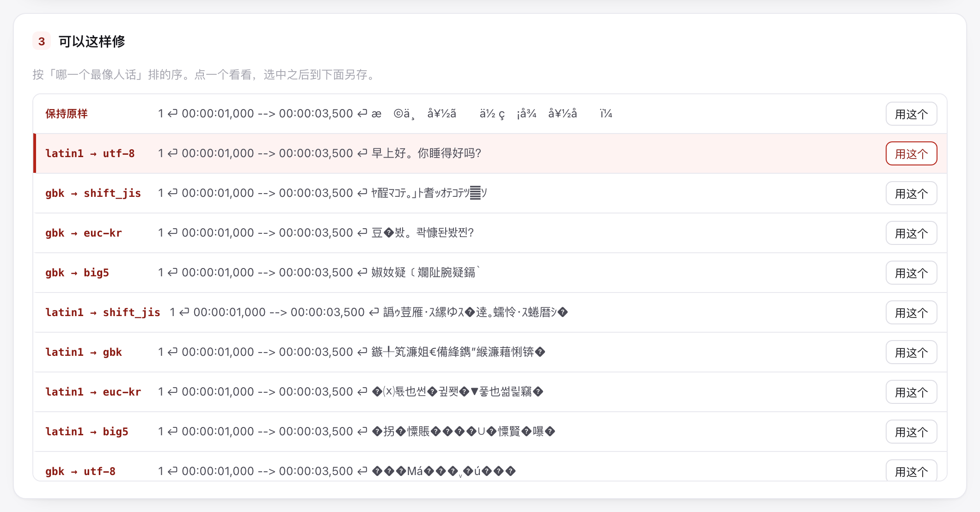The height and width of the screenshot is (512, 980).
Task: Select the latin1 → euc-kr label
Action: (93, 392)
